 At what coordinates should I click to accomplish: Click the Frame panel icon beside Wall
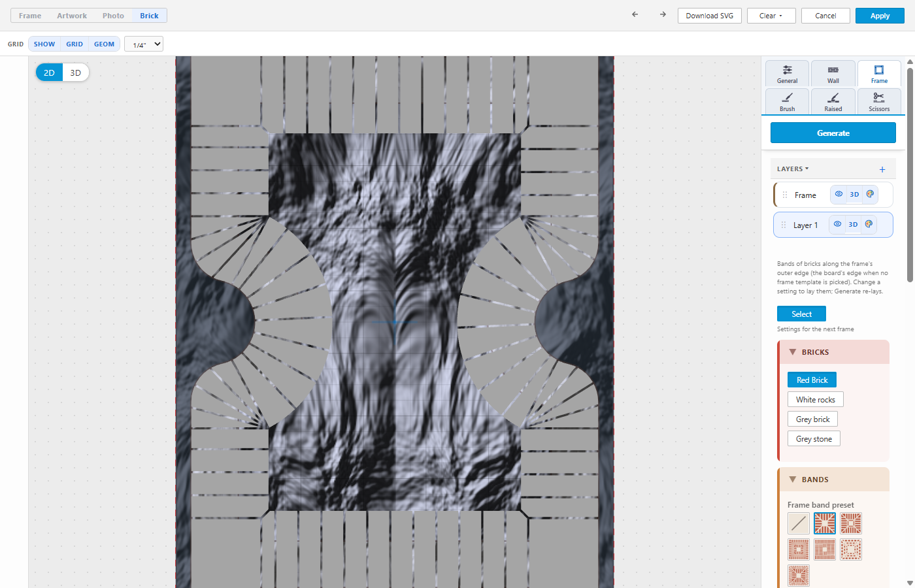(879, 74)
